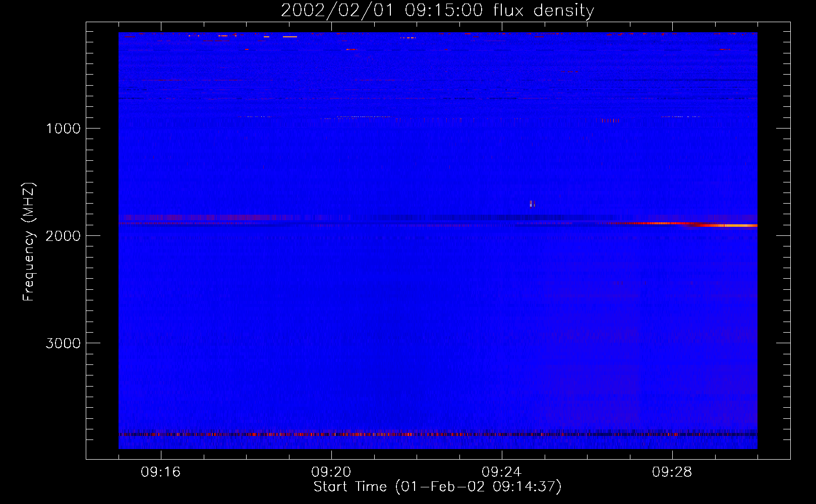Click the 09:28 time tick label
This screenshot has height=504, width=816.
[x=672, y=472]
